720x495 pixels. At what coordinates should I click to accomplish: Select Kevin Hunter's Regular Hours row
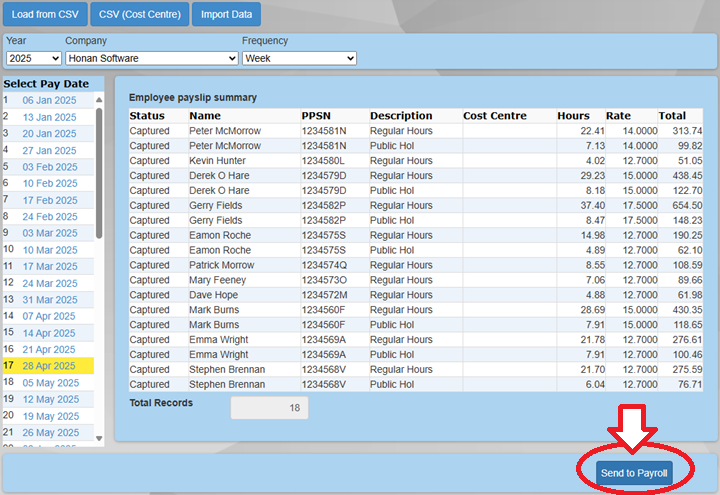point(400,160)
